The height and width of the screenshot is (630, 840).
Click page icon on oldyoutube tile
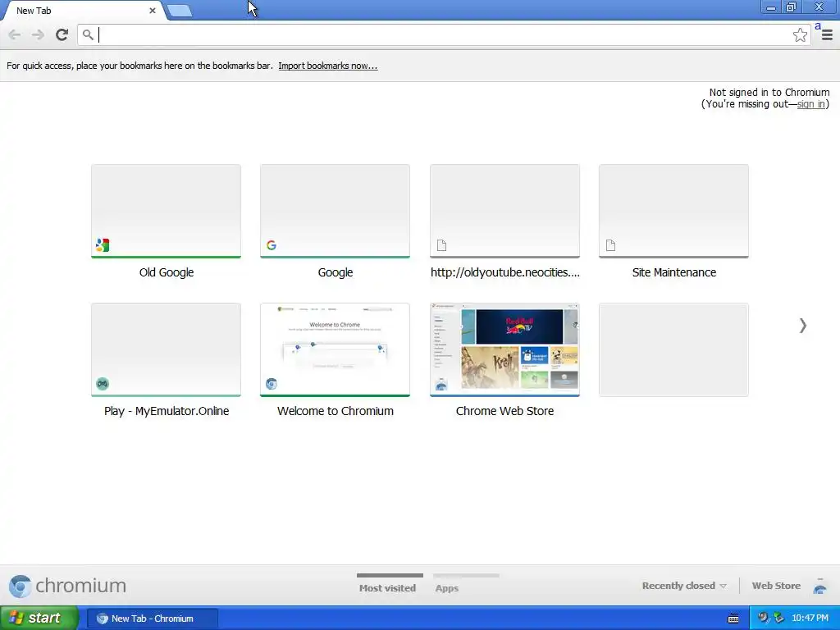click(x=441, y=245)
